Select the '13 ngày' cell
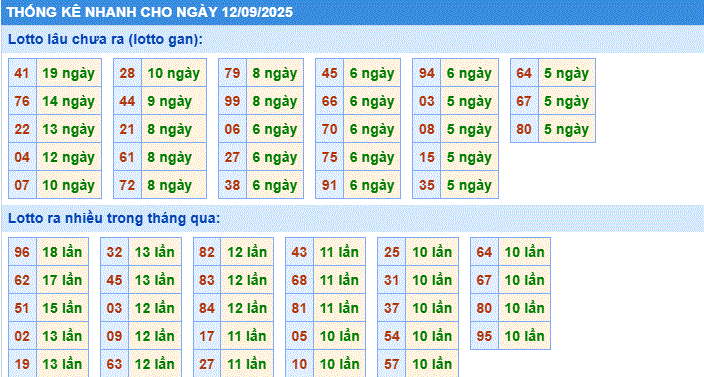Screen dimensions: 704x377 (69, 129)
